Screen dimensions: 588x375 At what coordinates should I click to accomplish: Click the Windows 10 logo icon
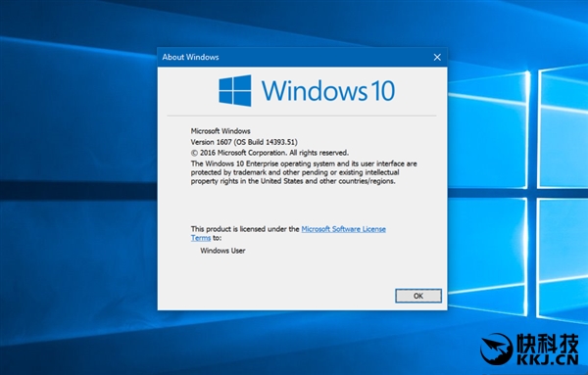(235, 91)
